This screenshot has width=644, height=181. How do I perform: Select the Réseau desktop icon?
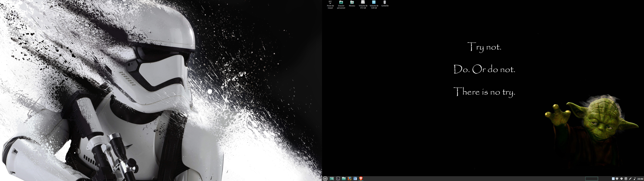point(352,3)
